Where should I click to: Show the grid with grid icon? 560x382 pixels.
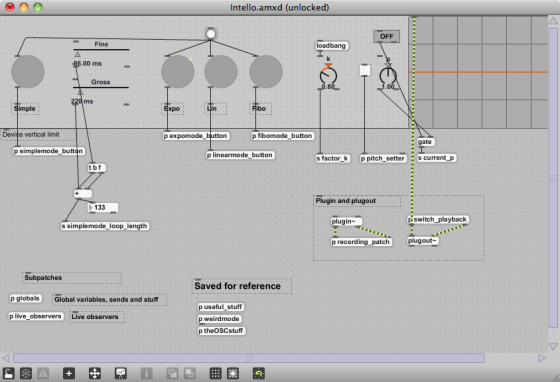(x=215, y=373)
